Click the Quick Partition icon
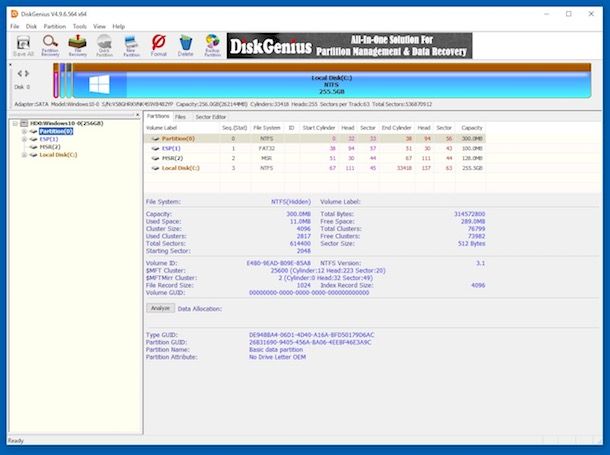 click(x=104, y=45)
